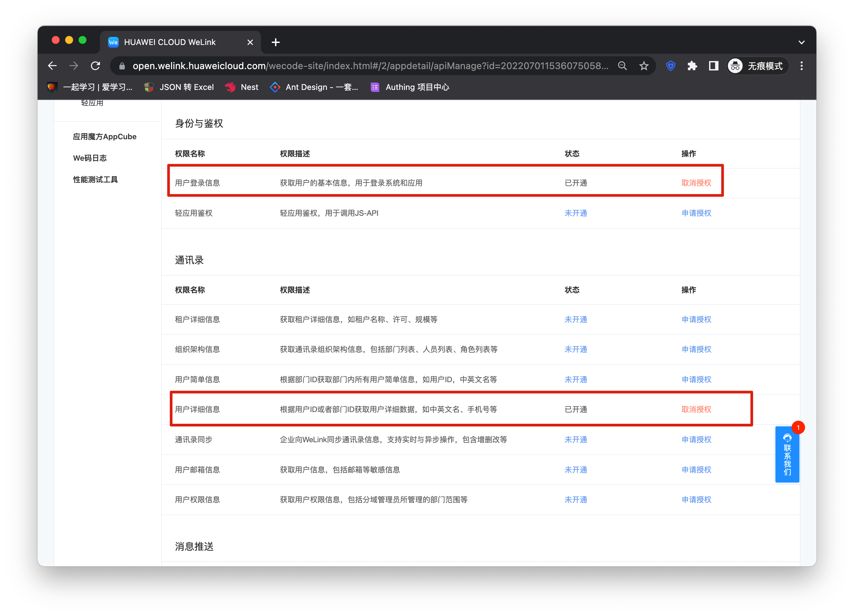Viewport: 854px width, 616px height.
Task: Open the extensions puzzle piece menu
Action: [x=692, y=66]
